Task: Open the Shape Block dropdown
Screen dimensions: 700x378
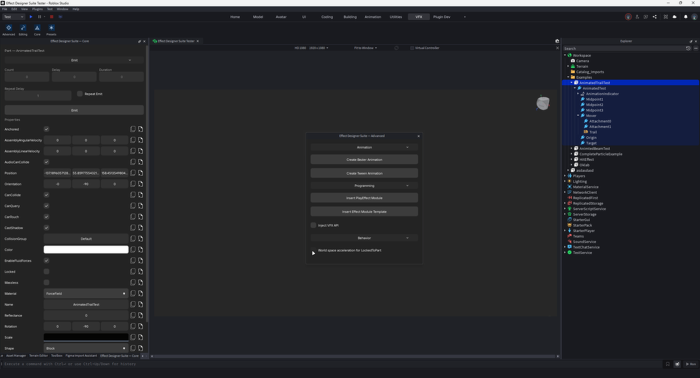Action: click(x=86, y=348)
